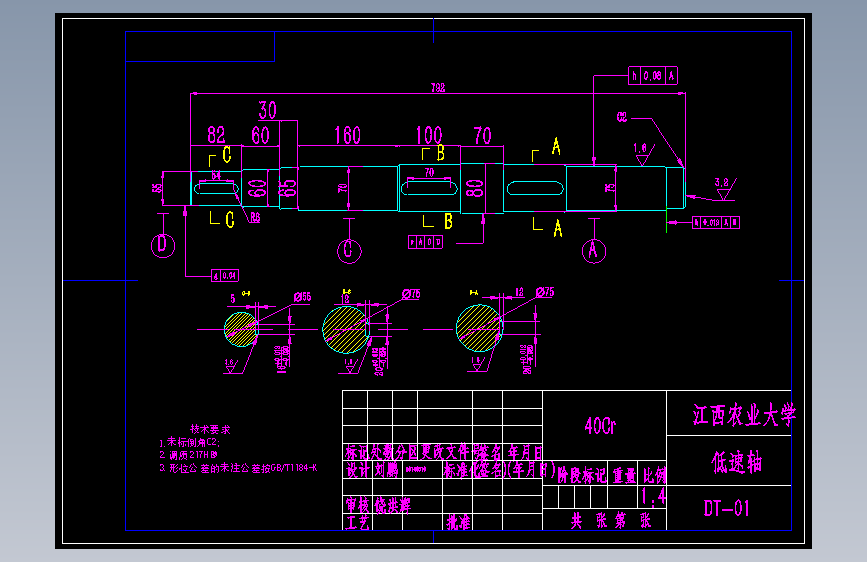Screen dimensions: 867x562
Task: Select the C2 chamfer callout
Action: 622,117
